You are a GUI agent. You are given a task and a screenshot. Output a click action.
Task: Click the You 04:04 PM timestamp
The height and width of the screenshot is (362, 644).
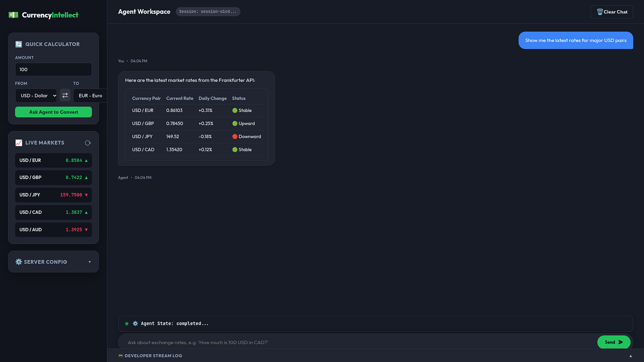pos(133,61)
